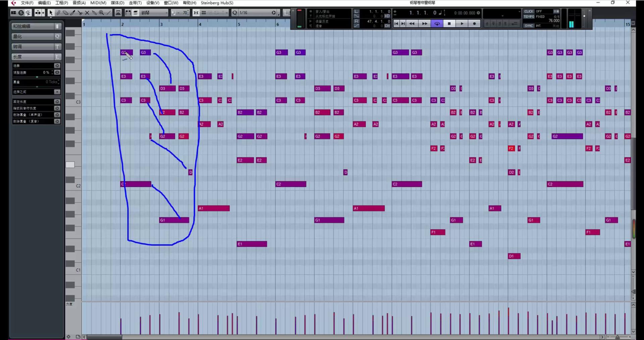Toggle the edit active part only icon

click(136, 13)
